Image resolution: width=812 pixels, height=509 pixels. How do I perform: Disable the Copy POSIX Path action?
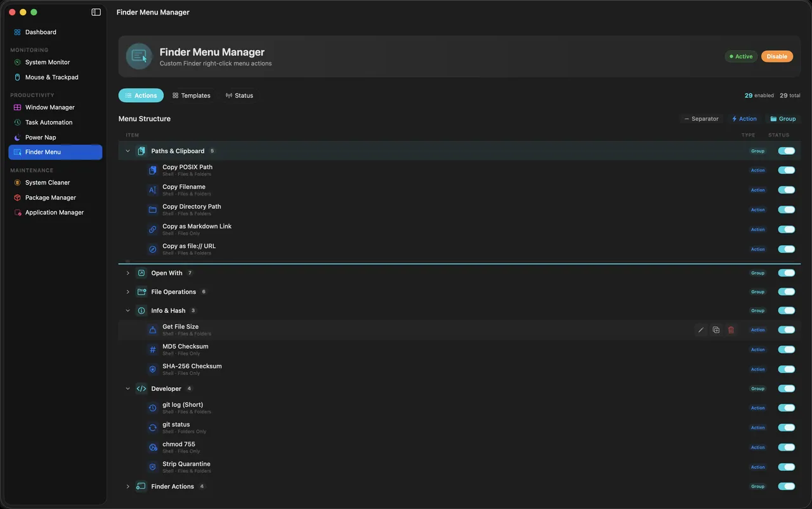click(787, 170)
